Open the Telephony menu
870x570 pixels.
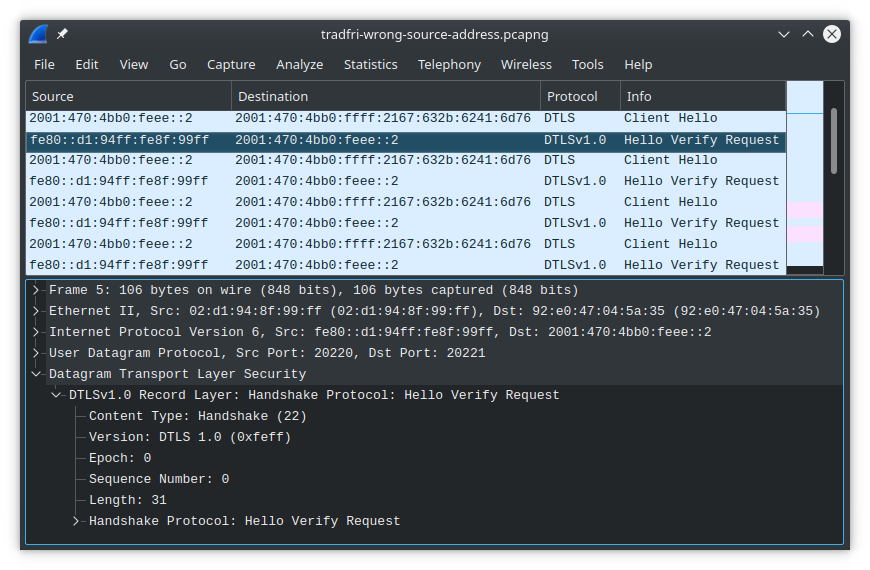pyautogui.click(x=449, y=65)
